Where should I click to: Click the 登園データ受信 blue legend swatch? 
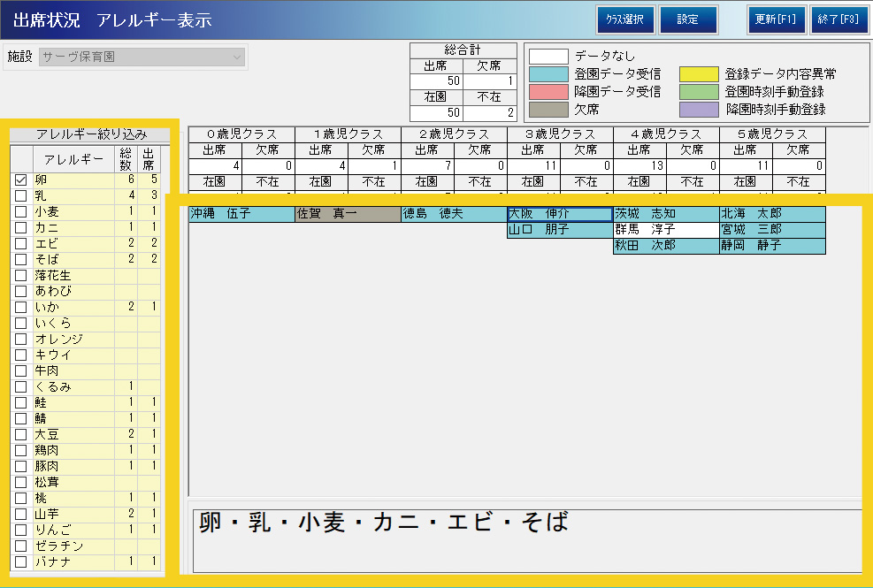548,74
